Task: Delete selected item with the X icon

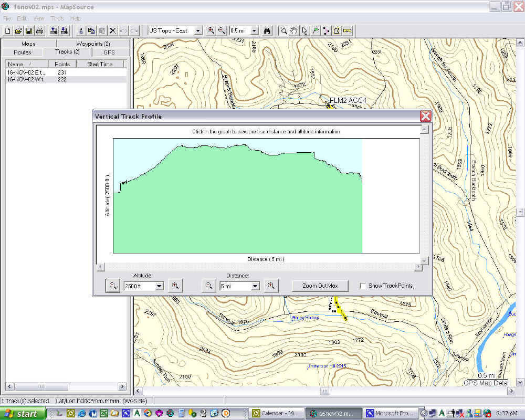Action: point(113,31)
